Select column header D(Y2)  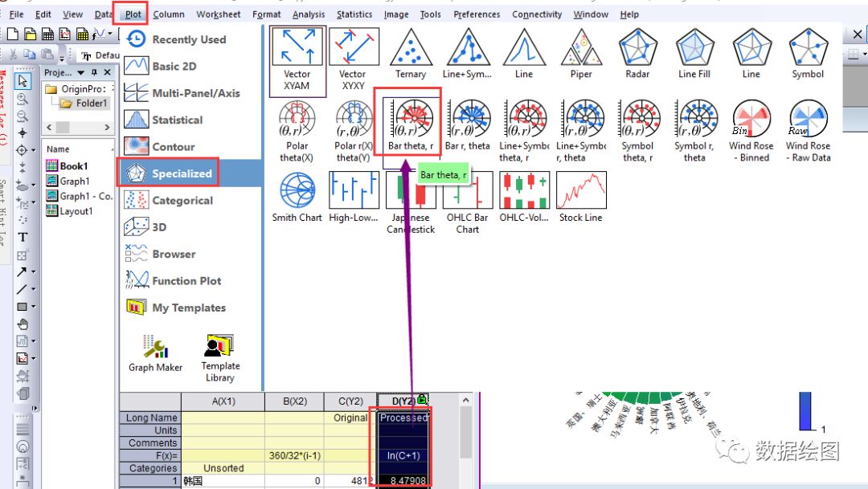pos(403,401)
